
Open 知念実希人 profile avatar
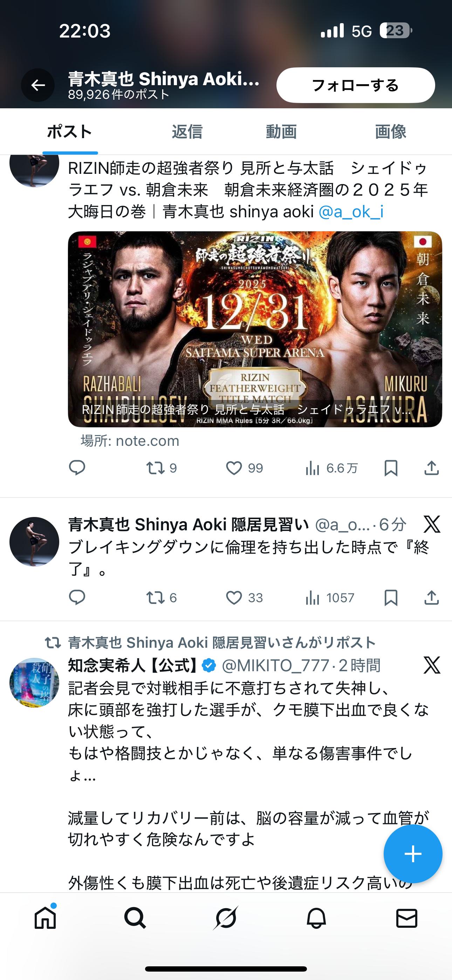(x=34, y=682)
